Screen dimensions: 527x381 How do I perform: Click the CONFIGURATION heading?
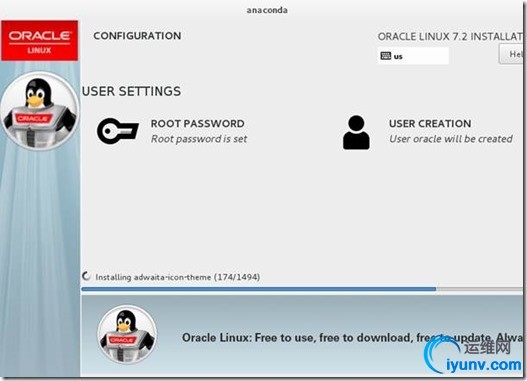(x=137, y=36)
